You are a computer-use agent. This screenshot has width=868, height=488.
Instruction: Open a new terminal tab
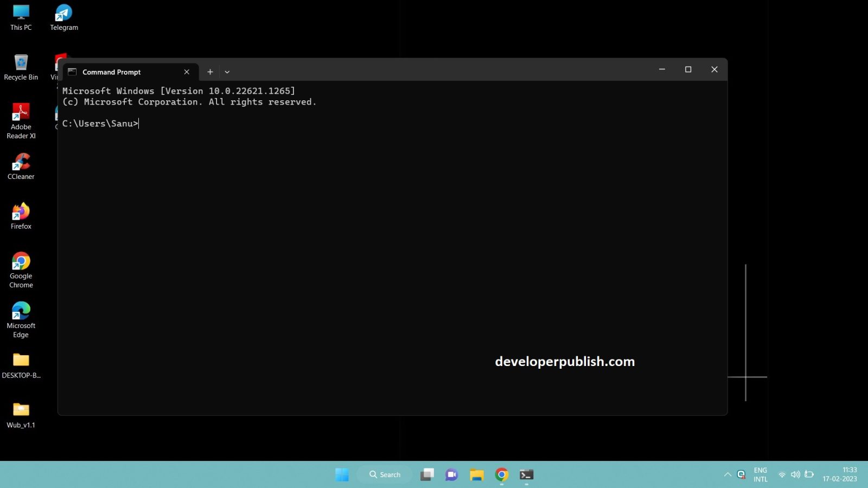coord(210,72)
